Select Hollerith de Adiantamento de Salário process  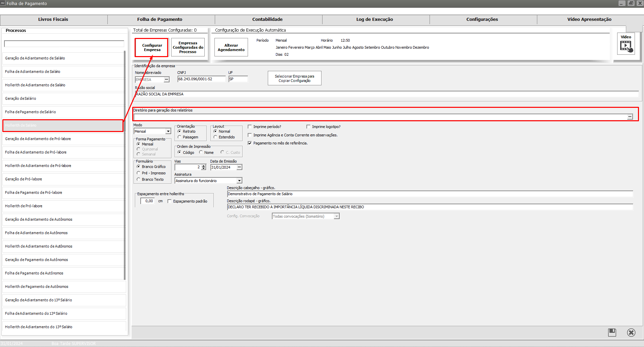click(64, 85)
